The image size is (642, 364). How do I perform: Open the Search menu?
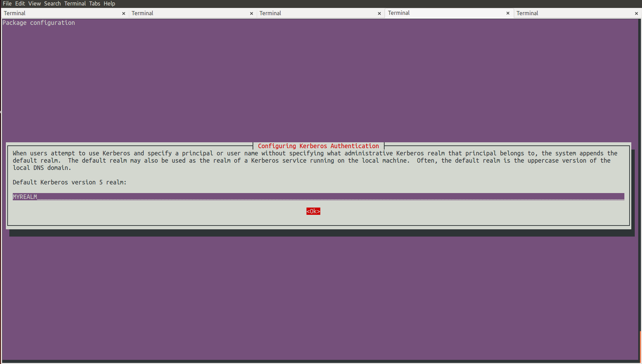point(53,3)
